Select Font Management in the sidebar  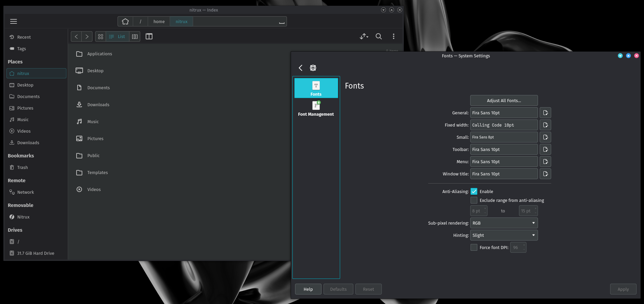click(x=316, y=109)
